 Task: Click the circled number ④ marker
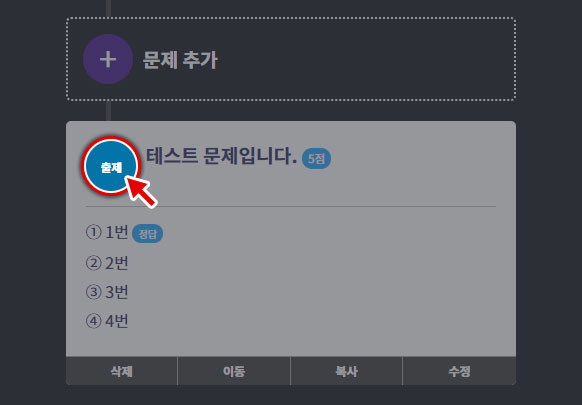click(x=93, y=321)
